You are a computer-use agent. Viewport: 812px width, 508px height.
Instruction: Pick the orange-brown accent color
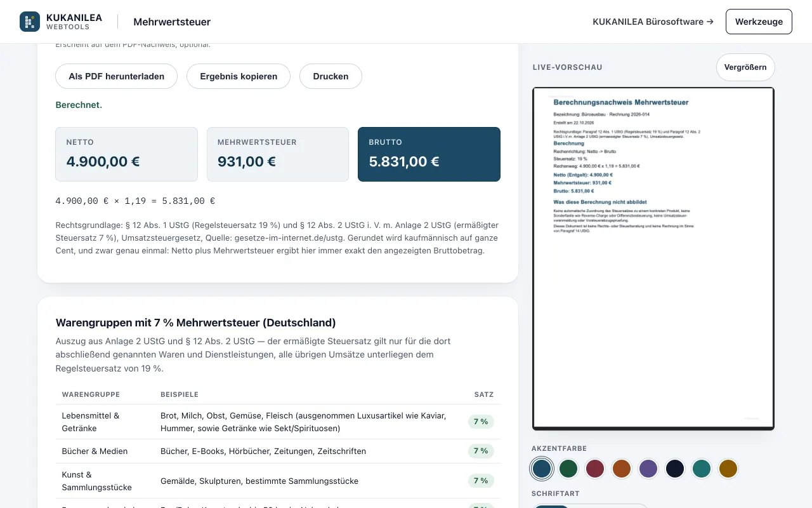(x=622, y=469)
